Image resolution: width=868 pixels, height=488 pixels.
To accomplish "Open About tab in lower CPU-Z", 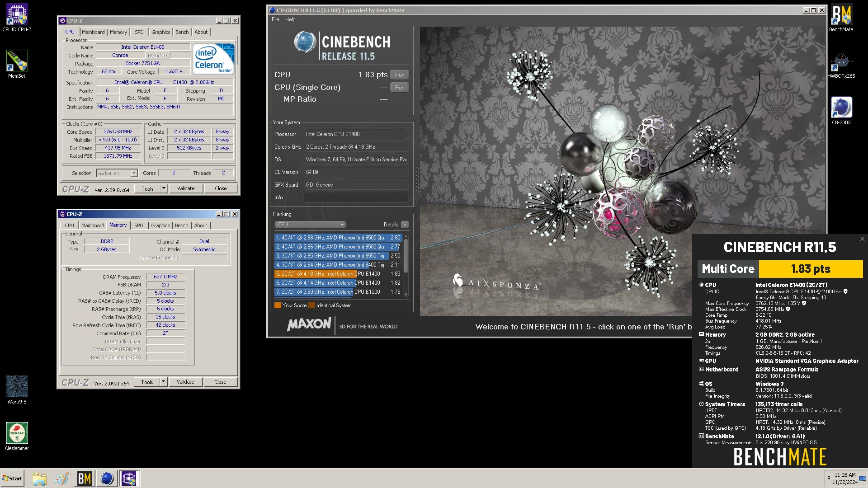I will [201, 225].
